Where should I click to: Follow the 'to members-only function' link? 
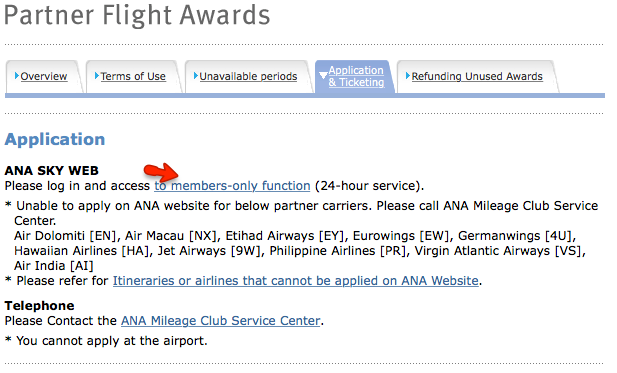click(232, 185)
